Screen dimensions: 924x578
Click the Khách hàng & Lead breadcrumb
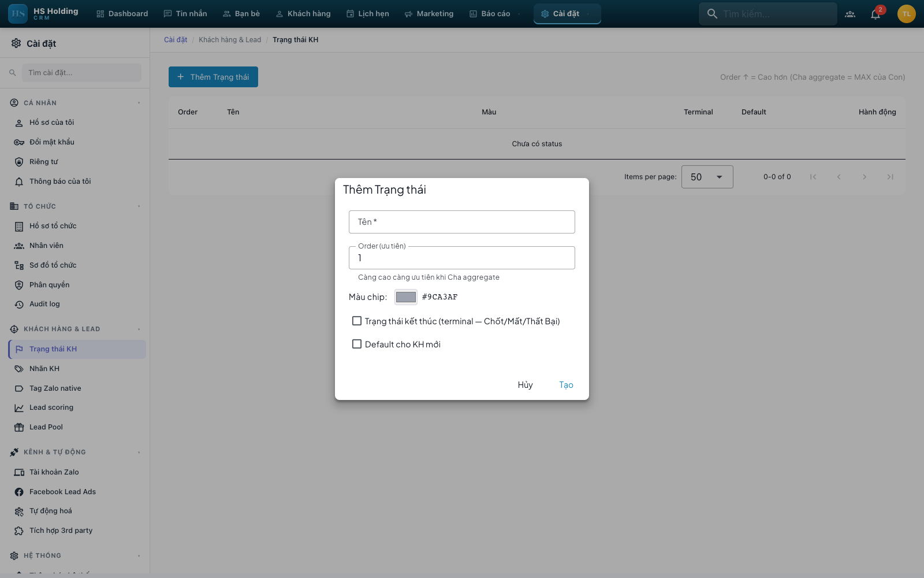pyautogui.click(x=230, y=40)
